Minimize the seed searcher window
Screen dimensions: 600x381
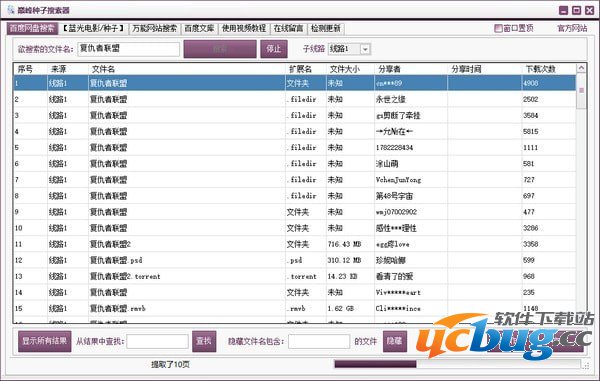click(x=563, y=10)
